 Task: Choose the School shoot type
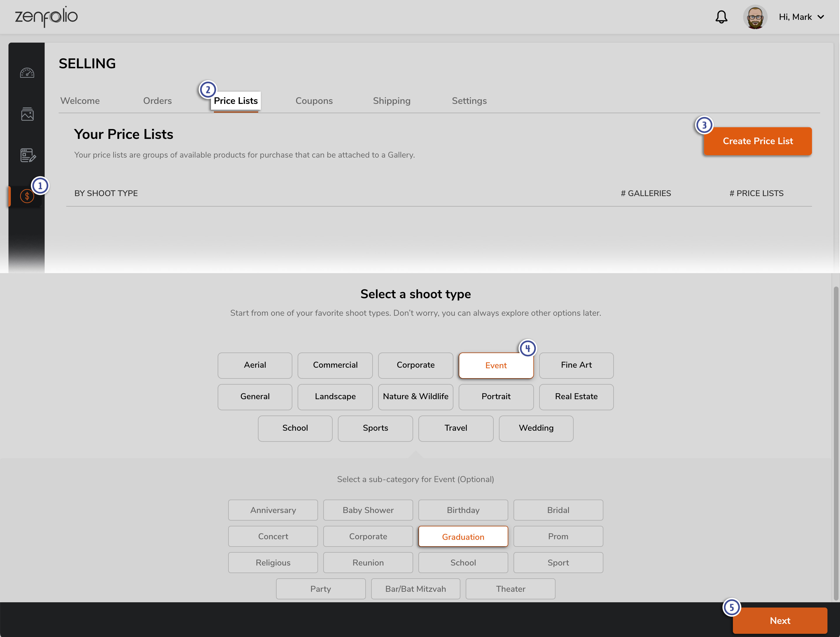coord(295,428)
